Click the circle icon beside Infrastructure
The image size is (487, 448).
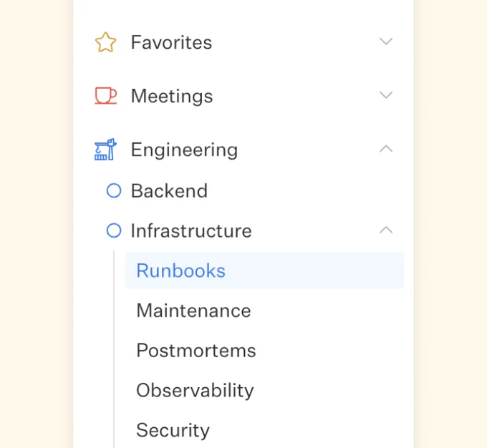[114, 230]
